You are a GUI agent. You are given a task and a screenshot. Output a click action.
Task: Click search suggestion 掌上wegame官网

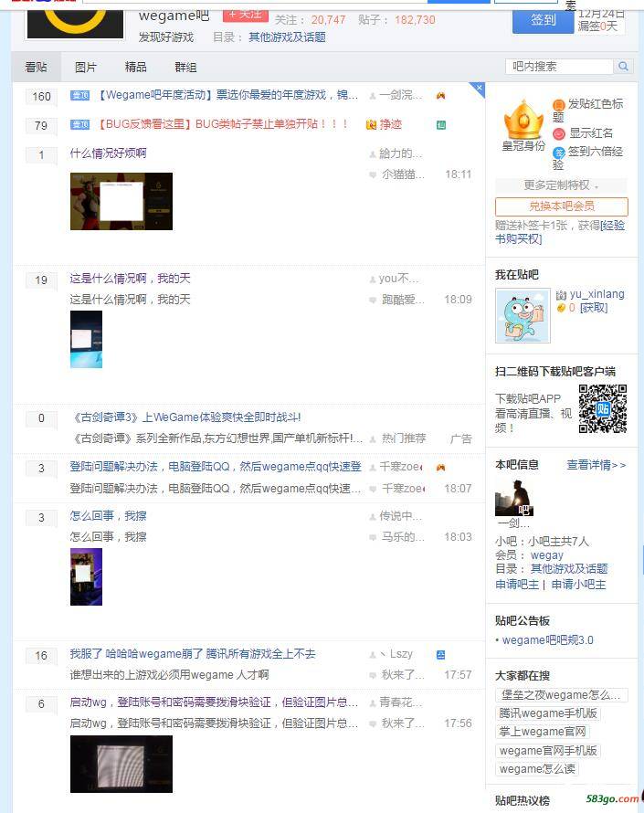(x=543, y=732)
